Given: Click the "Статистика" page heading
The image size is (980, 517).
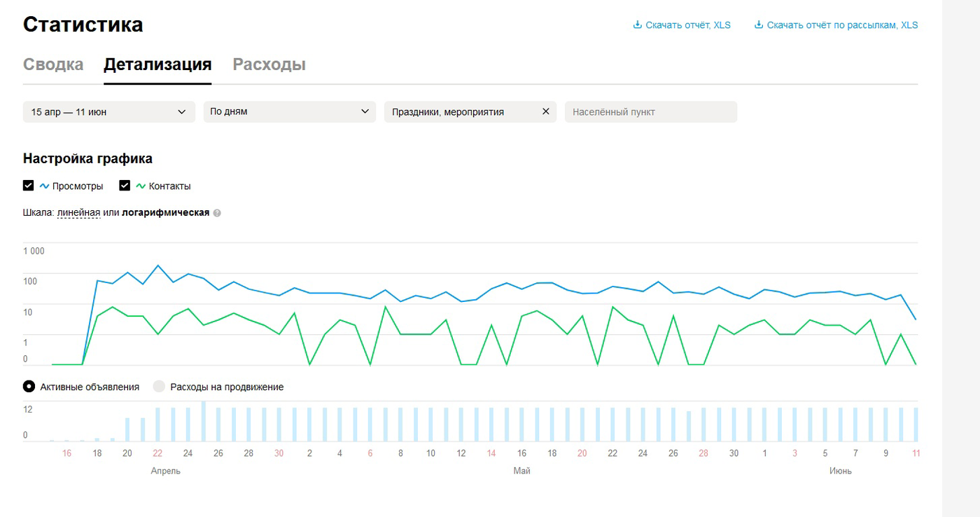Looking at the screenshot, I should point(83,25).
